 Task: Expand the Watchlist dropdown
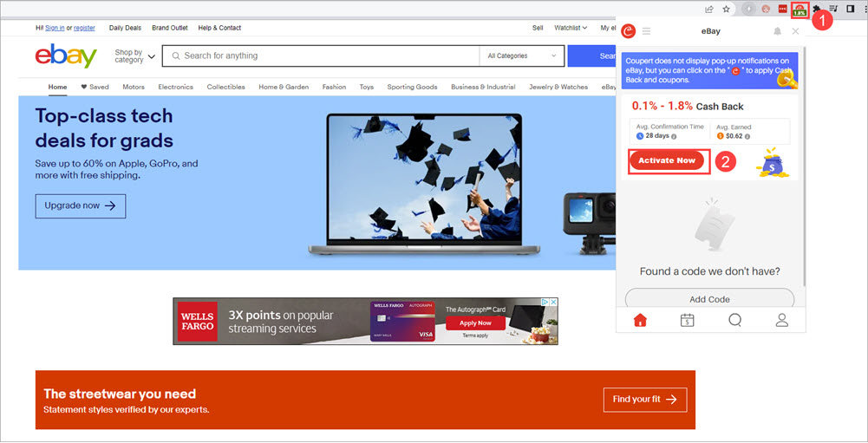click(571, 28)
